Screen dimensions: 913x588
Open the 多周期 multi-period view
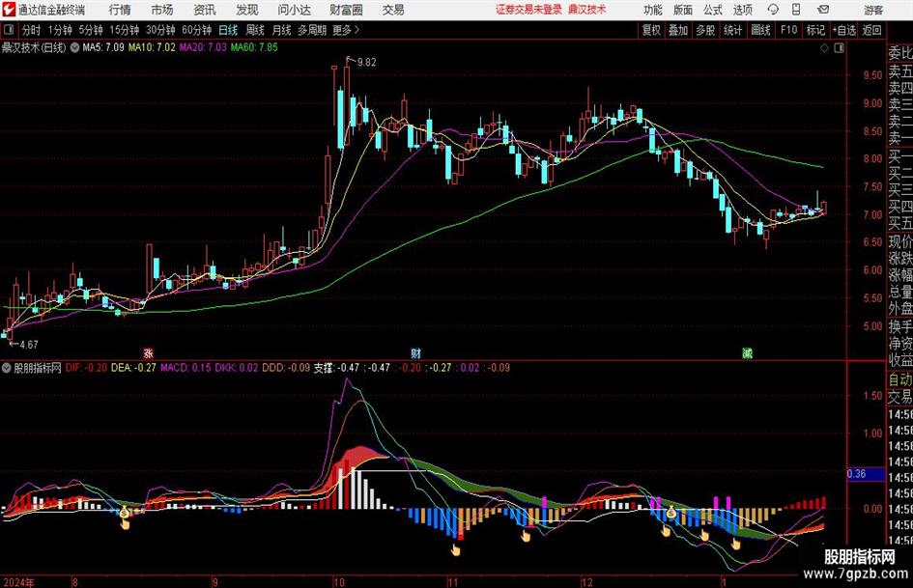tap(311, 30)
